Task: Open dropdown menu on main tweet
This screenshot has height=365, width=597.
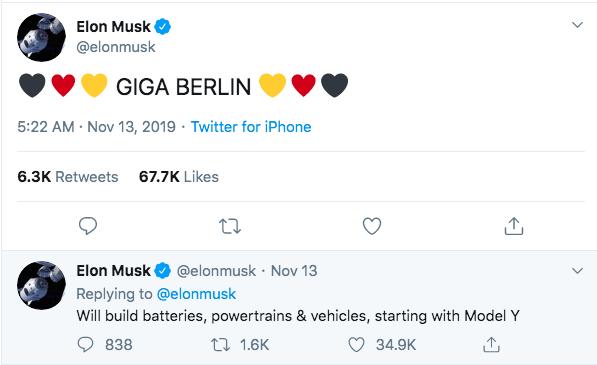Action: (577, 25)
